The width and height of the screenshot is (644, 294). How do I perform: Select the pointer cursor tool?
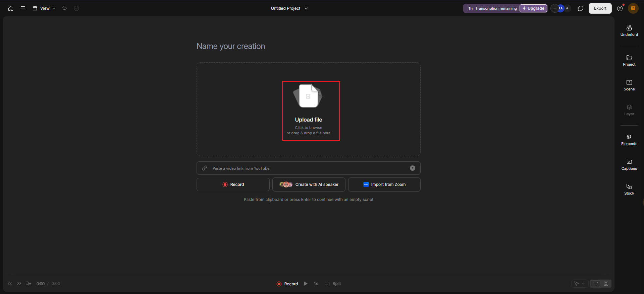pyautogui.click(x=577, y=284)
